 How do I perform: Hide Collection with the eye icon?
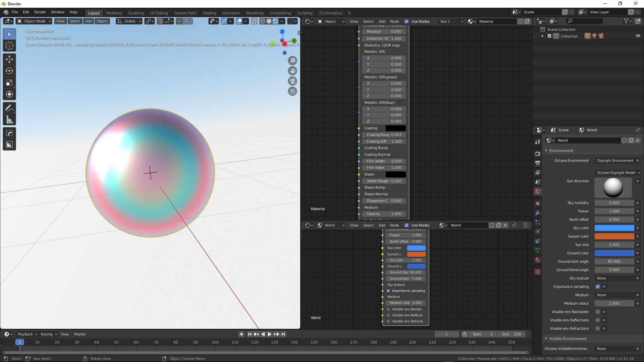pyautogui.click(x=638, y=36)
